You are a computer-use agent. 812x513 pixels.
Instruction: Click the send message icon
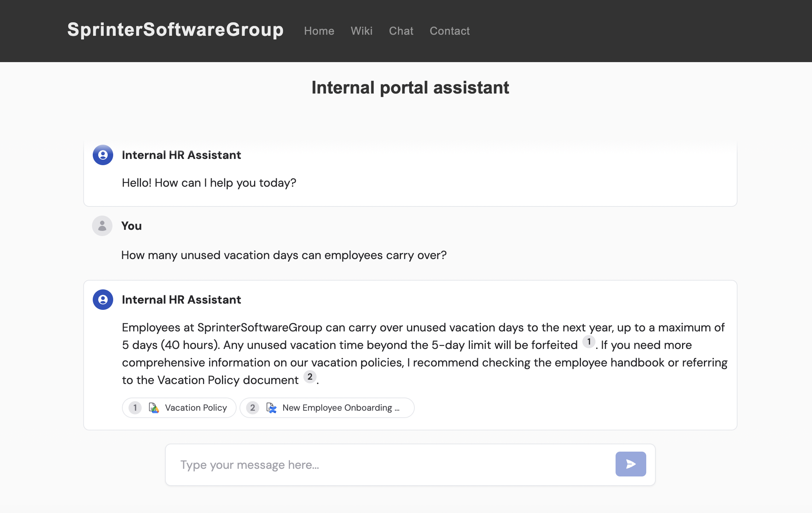[x=631, y=464]
